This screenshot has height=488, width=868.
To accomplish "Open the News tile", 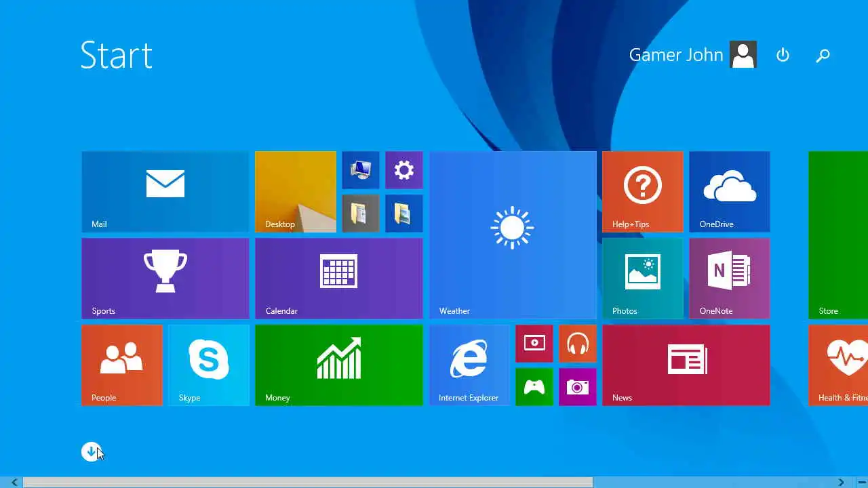I will coord(686,365).
